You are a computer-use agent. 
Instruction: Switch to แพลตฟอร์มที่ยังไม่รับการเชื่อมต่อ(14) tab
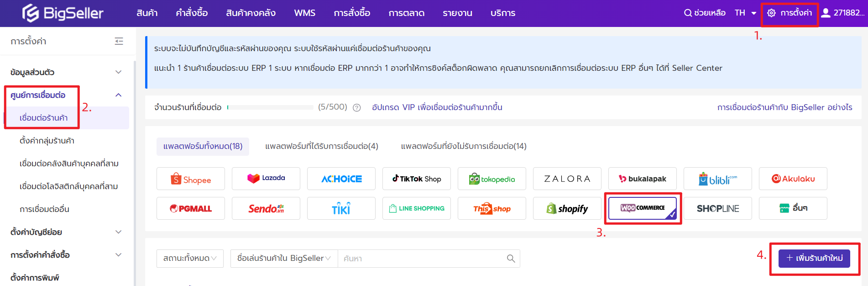click(x=464, y=147)
